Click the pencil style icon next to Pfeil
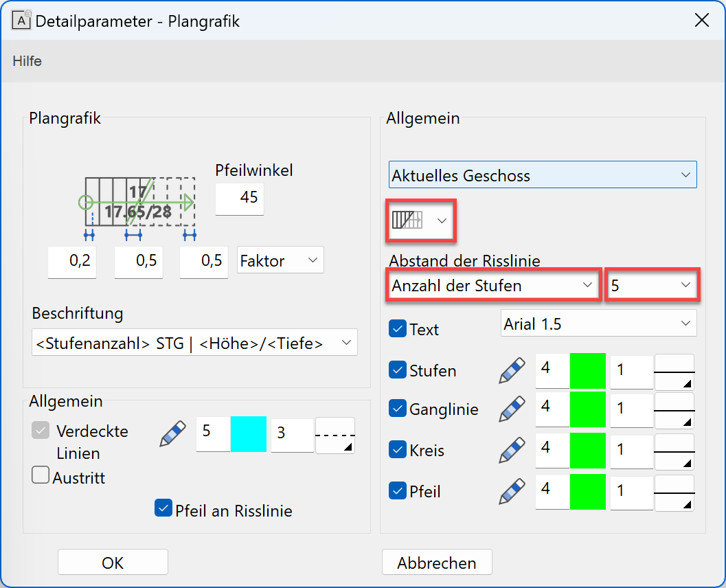 (x=511, y=492)
